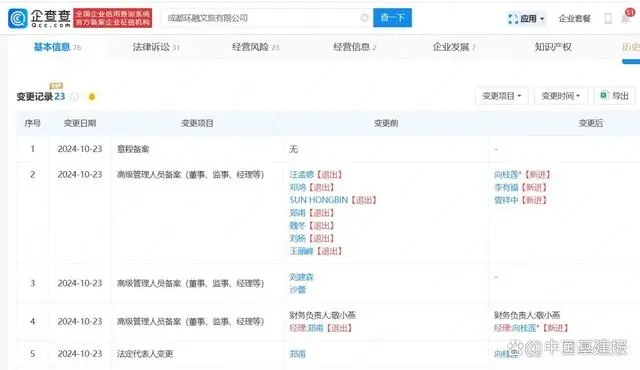
Task: Open the 魏冬 profile link
Action: point(298,225)
